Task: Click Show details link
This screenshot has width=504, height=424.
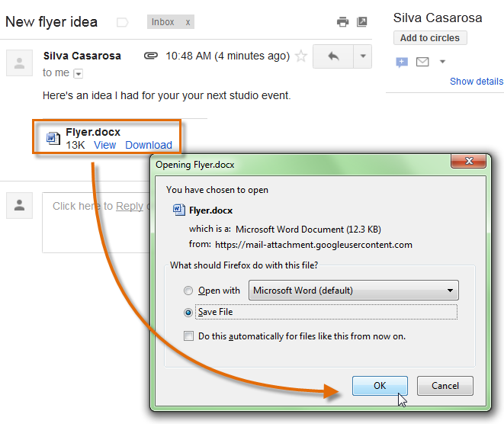Action: click(477, 82)
